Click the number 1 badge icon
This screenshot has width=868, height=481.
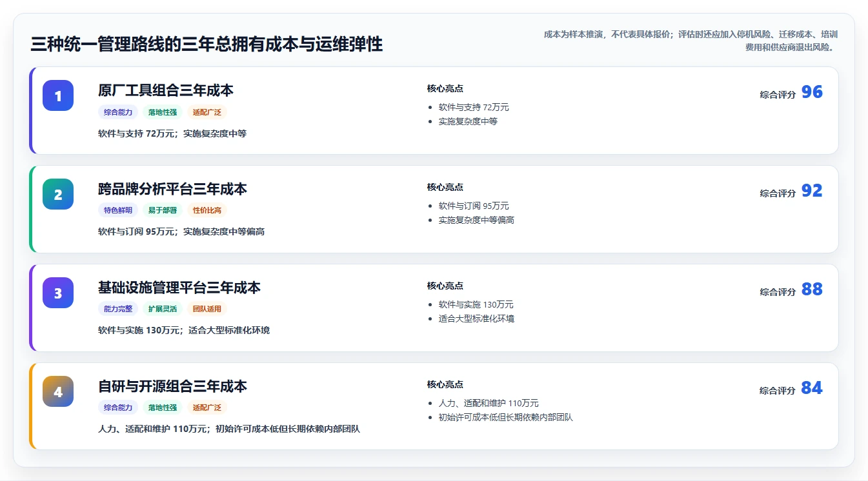(58, 95)
